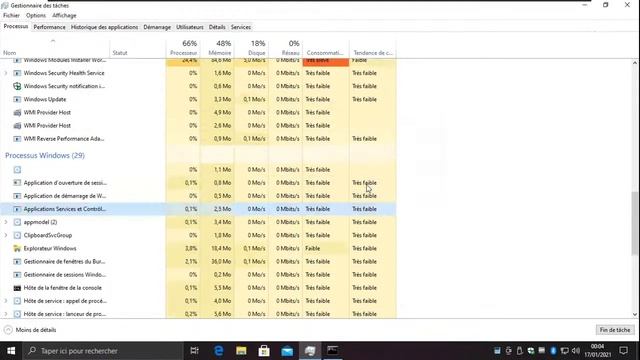This screenshot has height=360, width=640.
Task: Click the Task Manager taskbar icon
Action: tap(310, 351)
